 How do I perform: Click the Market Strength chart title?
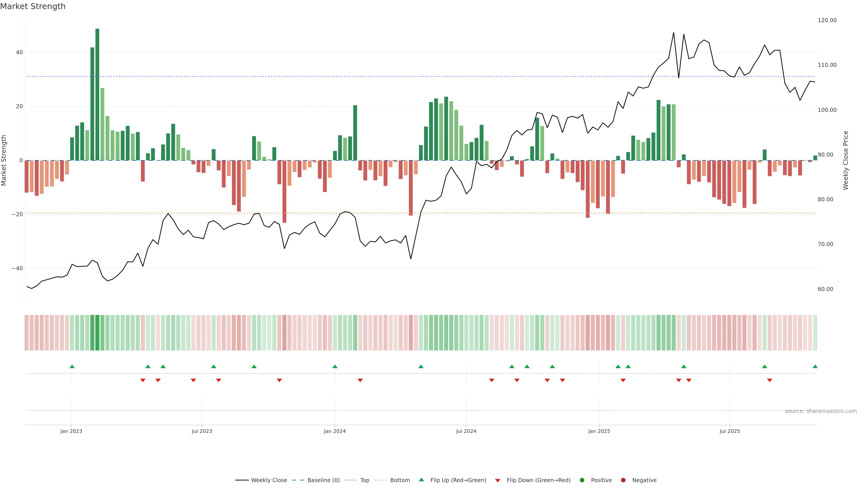pos(33,6)
